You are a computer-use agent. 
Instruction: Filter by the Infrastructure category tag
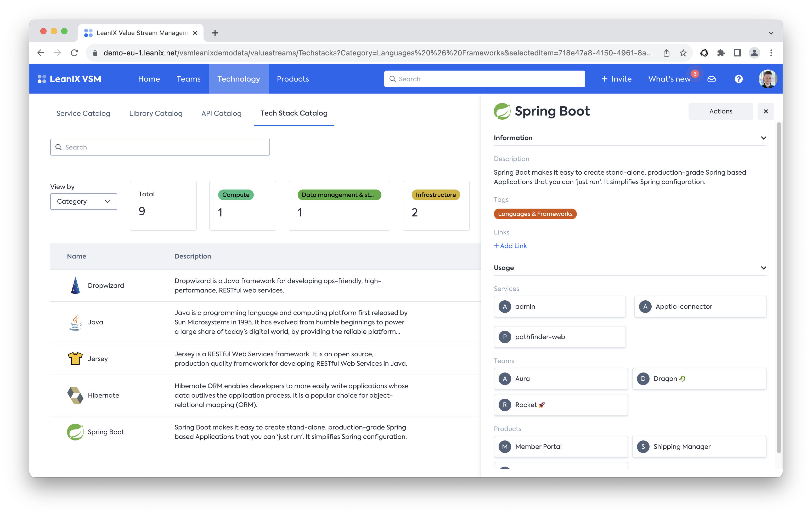(436, 195)
